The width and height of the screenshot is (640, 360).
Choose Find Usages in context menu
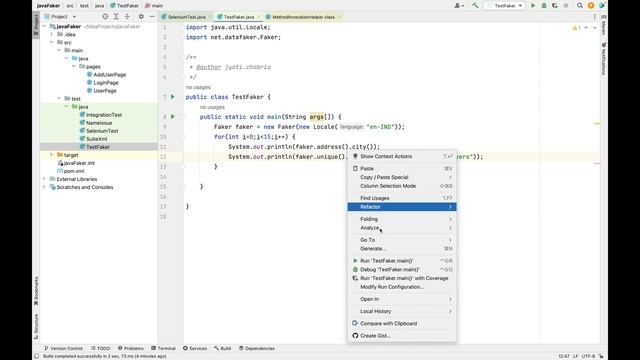tap(402, 198)
